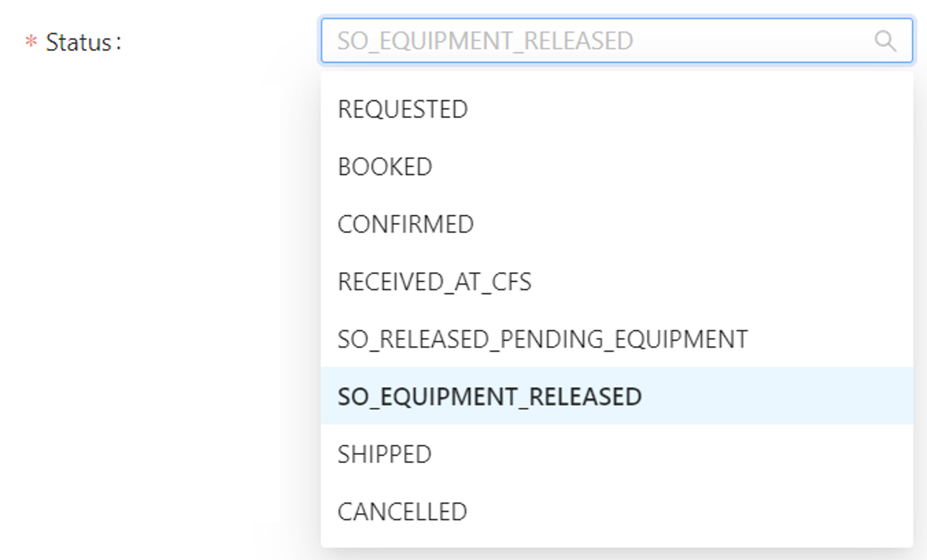Select the option just above SHIPPED
The width and height of the screenshot is (927, 560).
tap(489, 396)
